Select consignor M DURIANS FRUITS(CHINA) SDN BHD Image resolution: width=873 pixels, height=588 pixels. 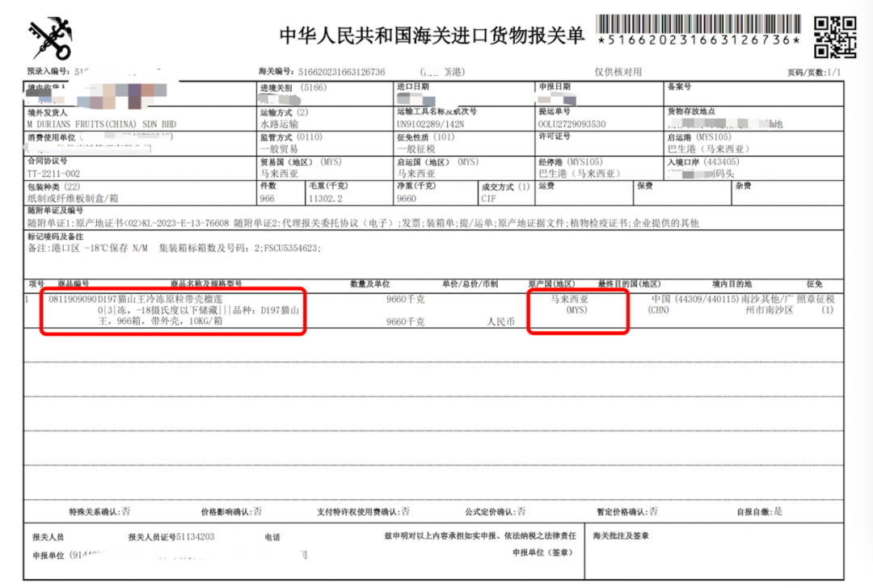(x=101, y=124)
